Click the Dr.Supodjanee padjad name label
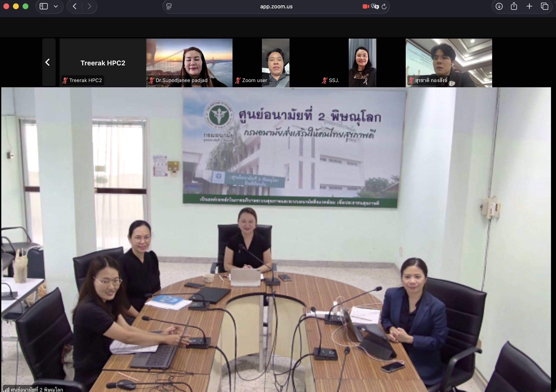The width and height of the screenshot is (556, 392). pyautogui.click(x=181, y=80)
